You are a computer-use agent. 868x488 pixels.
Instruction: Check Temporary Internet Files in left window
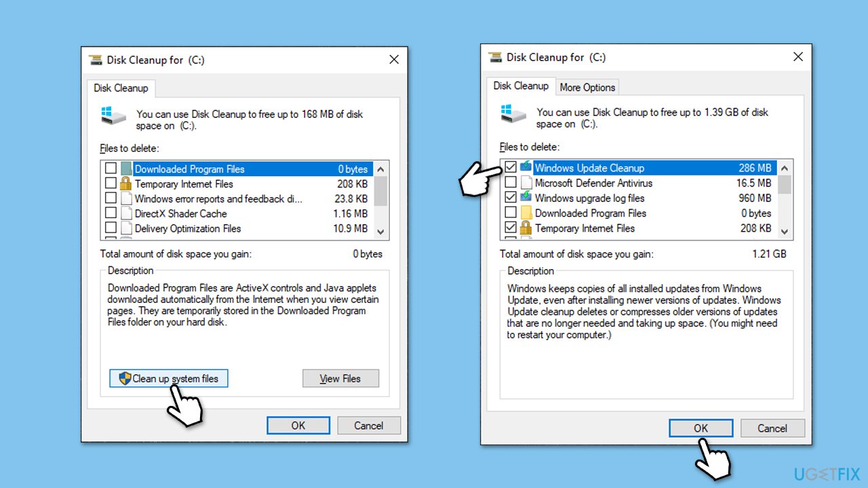coord(111,184)
